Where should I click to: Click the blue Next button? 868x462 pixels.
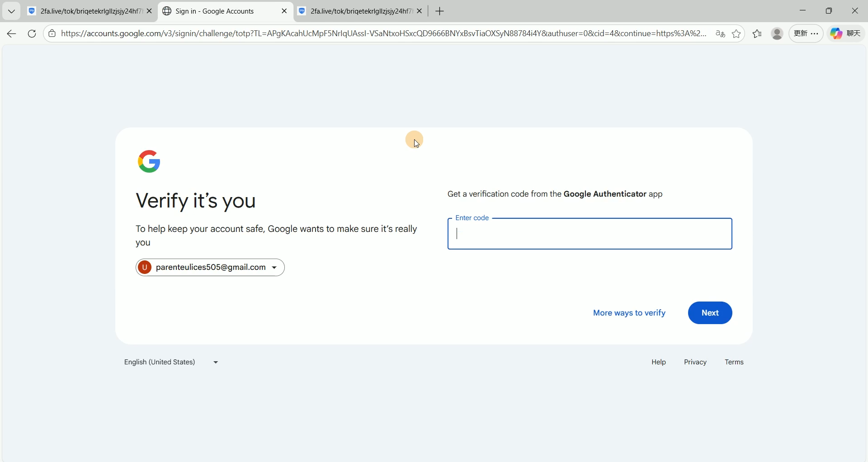coord(710,313)
